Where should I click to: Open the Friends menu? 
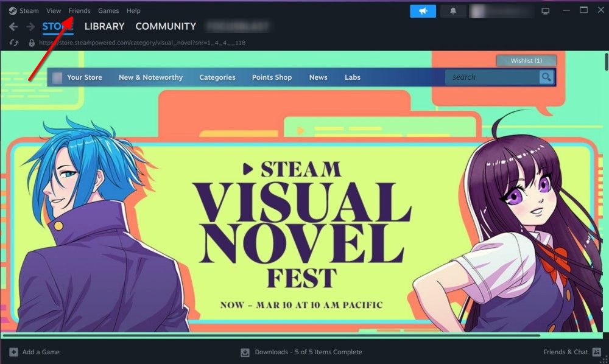79,10
